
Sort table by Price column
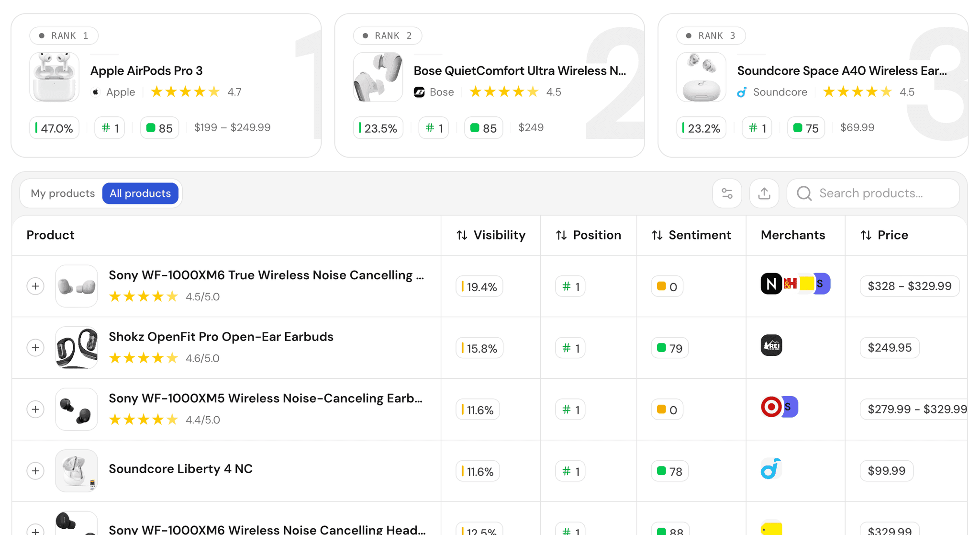884,235
